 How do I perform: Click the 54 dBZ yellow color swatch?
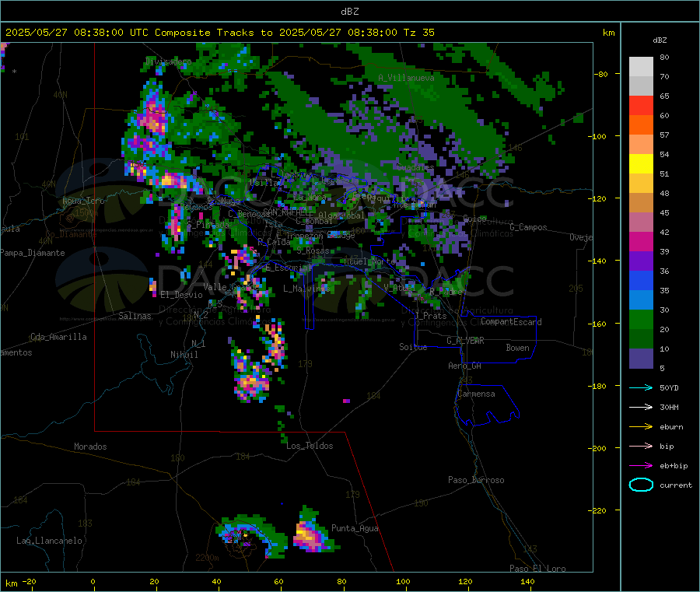pyautogui.click(x=641, y=164)
